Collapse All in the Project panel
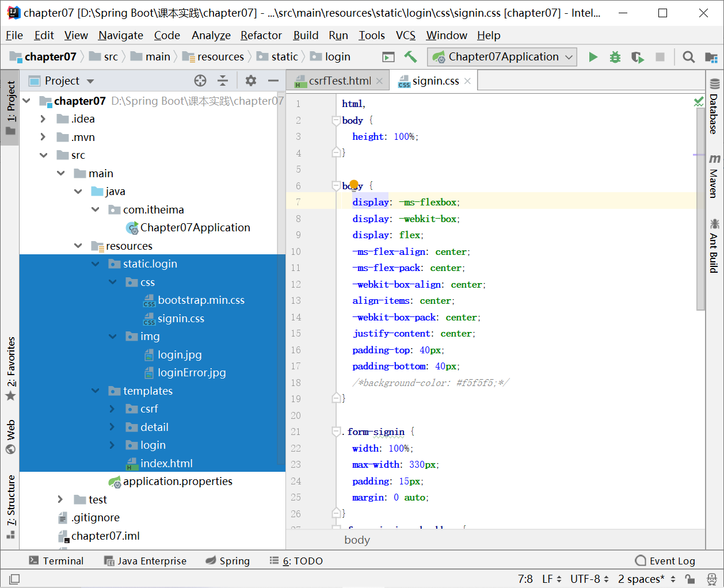Image resolution: width=724 pixels, height=588 pixels. point(223,81)
